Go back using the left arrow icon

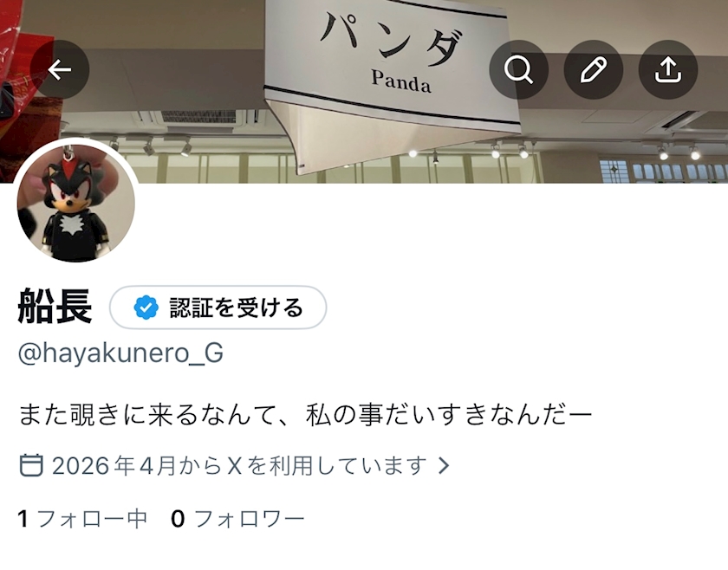[60, 69]
